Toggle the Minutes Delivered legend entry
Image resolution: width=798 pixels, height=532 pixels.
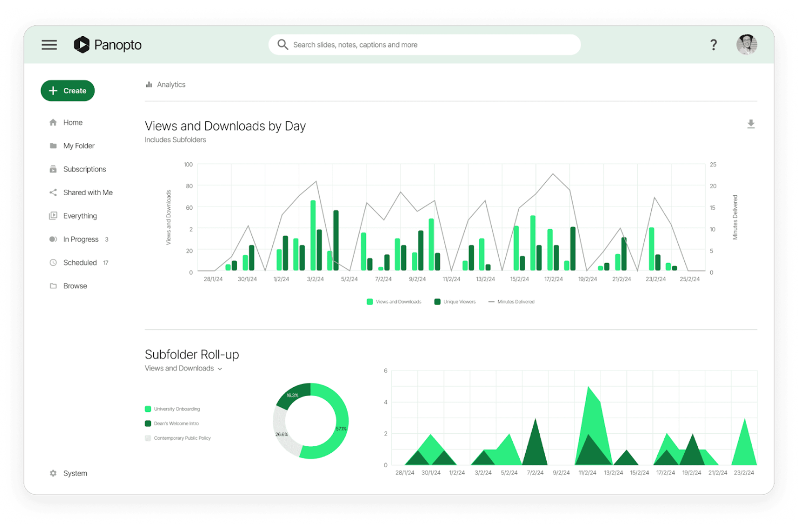(x=511, y=301)
